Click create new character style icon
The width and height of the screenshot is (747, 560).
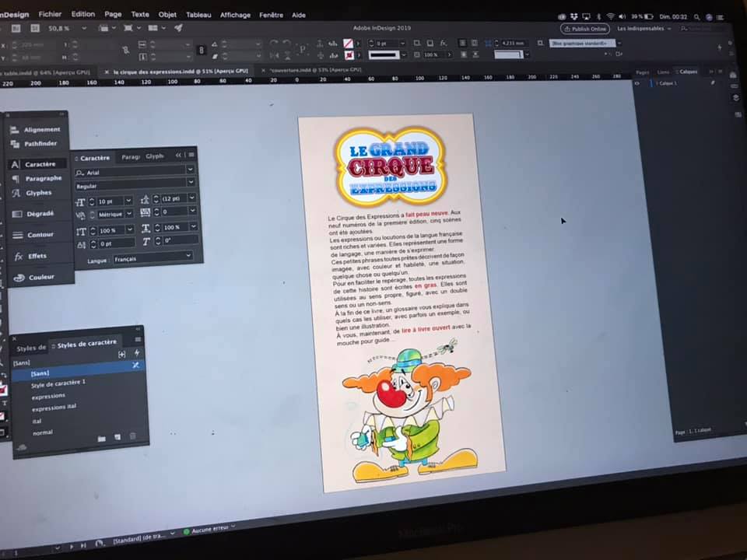pyautogui.click(x=117, y=437)
